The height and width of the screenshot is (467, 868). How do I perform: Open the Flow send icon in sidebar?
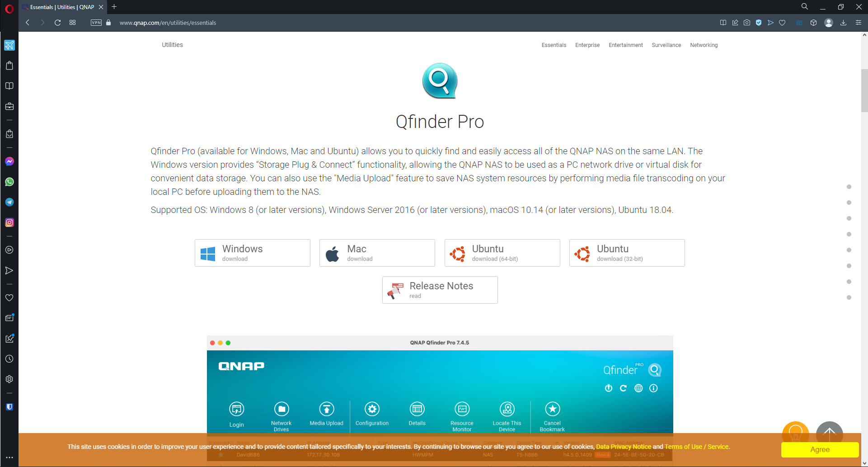coord(9,270)
